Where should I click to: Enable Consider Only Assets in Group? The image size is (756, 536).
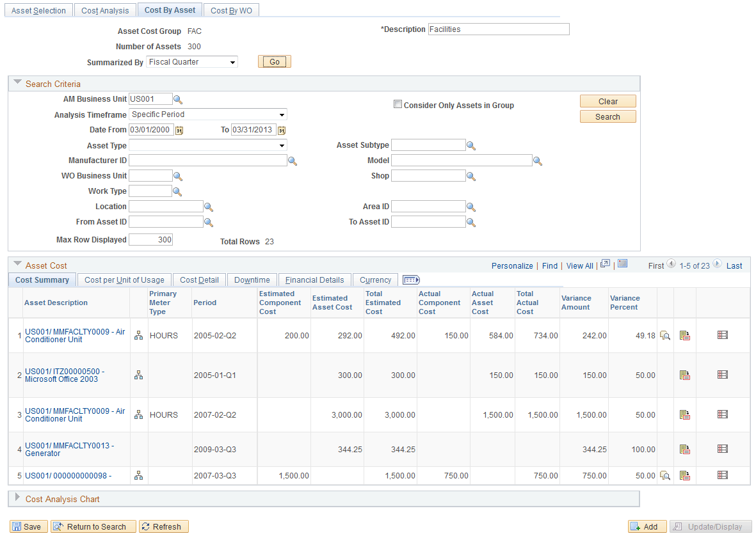(x=398, y=104)
